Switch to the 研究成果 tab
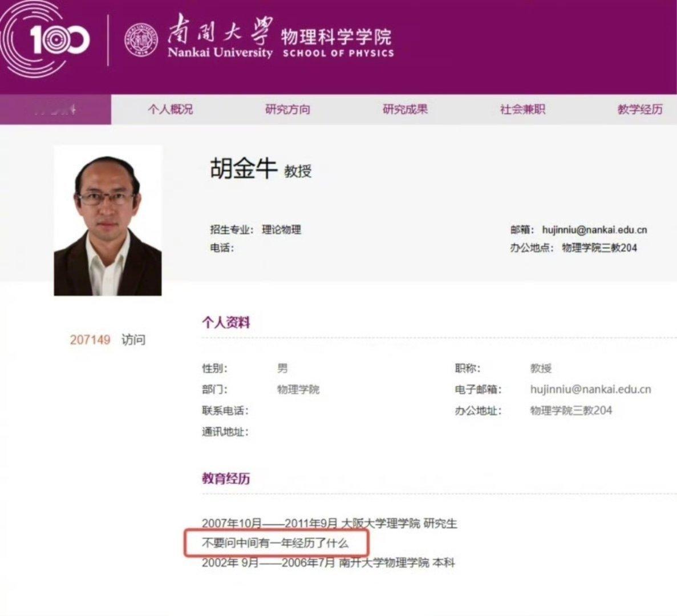677x616 pixels. (405, 109)
